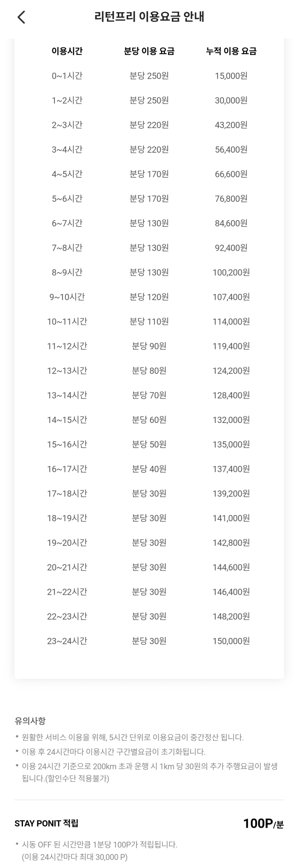This screenshot has height=868, width=298.
Task: Tap the 150,000원 final cumulative fee
Action: click(231, 641)
